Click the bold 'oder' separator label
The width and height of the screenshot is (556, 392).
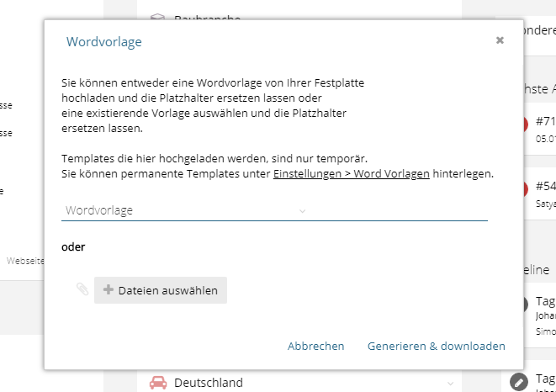[73, 247]
